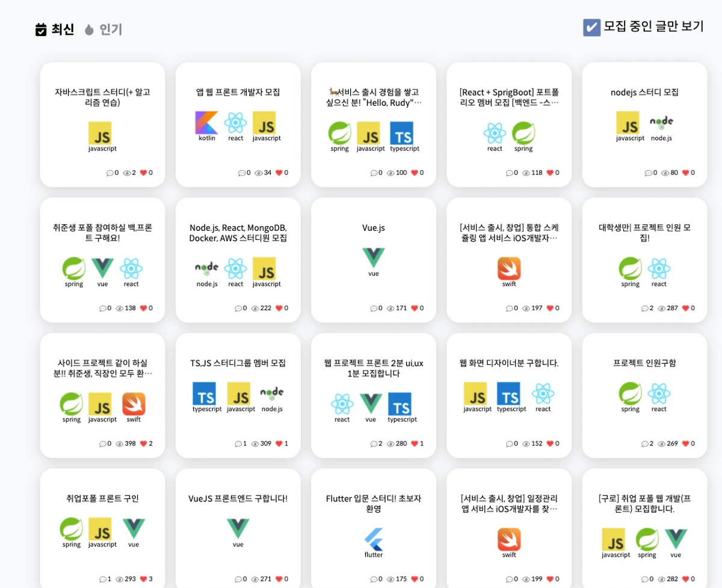Click swift icon in 통합 스케쥴링 앱 card
The image size is (722, 588).
[509, 269]
